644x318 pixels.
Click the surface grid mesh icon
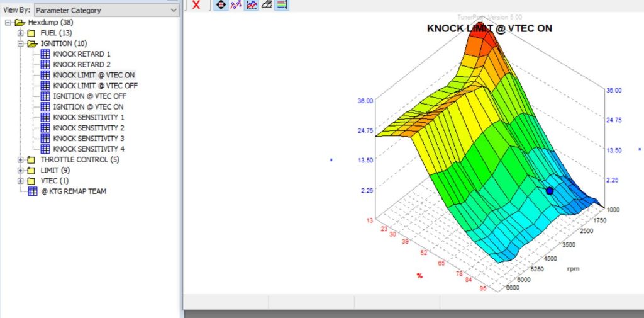point(266,4)
